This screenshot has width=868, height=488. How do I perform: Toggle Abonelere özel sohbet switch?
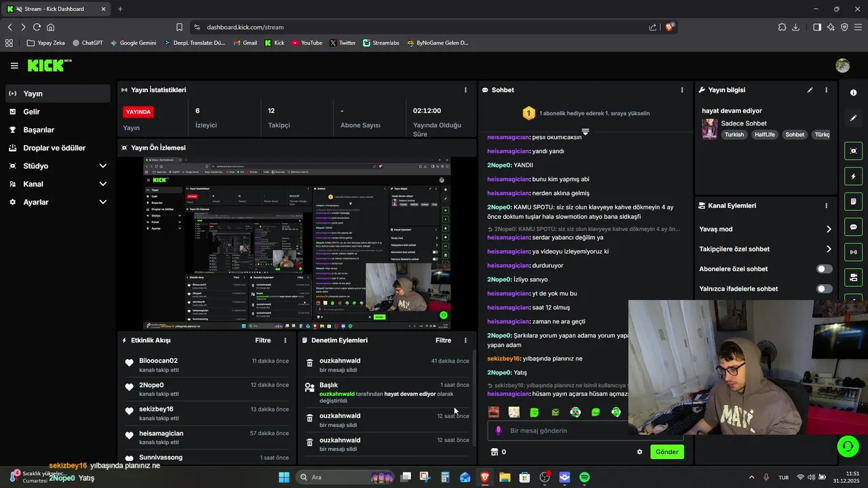coord(824,269)
